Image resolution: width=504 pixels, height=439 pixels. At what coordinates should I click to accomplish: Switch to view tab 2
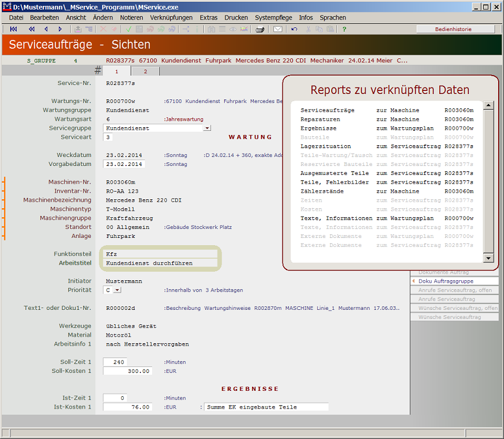pos(144,71)
